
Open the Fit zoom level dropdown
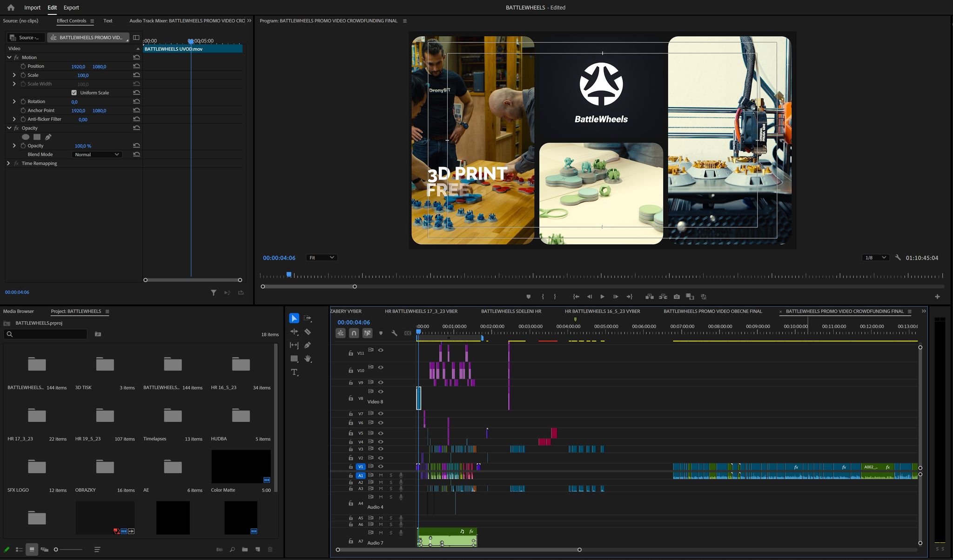(321, 258)
